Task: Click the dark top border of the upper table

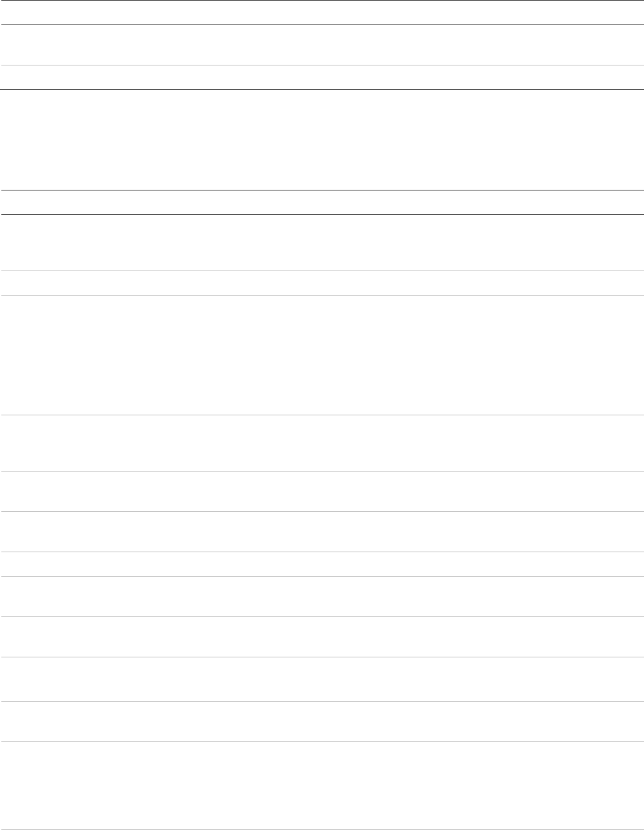Action: click(322, 1)
